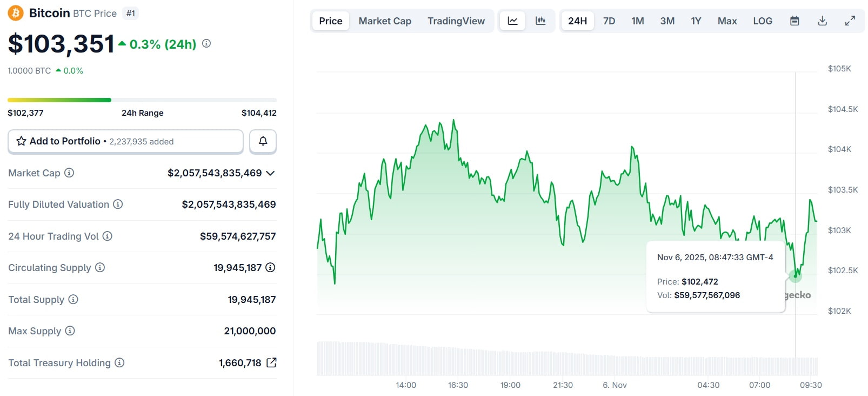Screen dimensions: 868x396
Task: Switch to the Market Cap tab
Action: [x=385, y=21]
